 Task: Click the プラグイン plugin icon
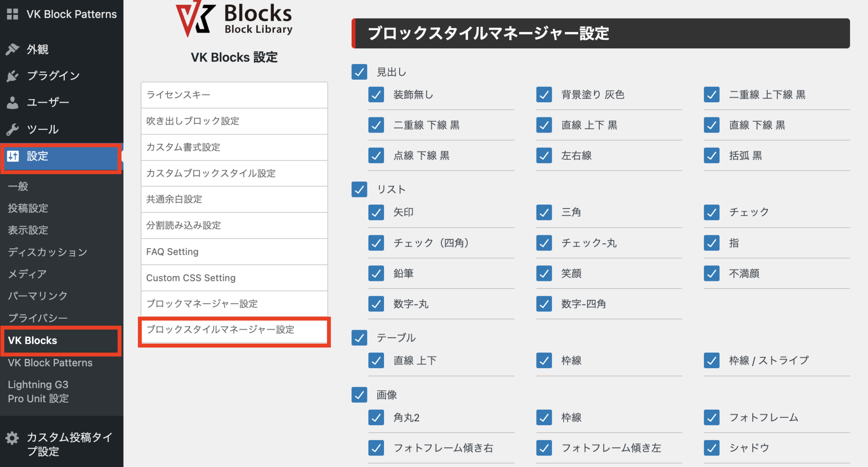13,75
